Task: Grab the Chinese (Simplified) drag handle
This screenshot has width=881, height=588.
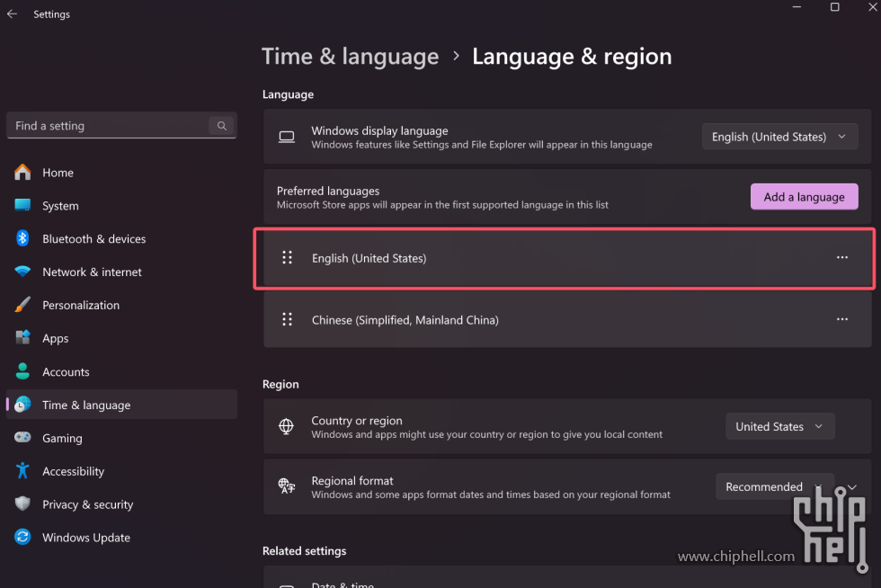Action: tap(287, 319)
